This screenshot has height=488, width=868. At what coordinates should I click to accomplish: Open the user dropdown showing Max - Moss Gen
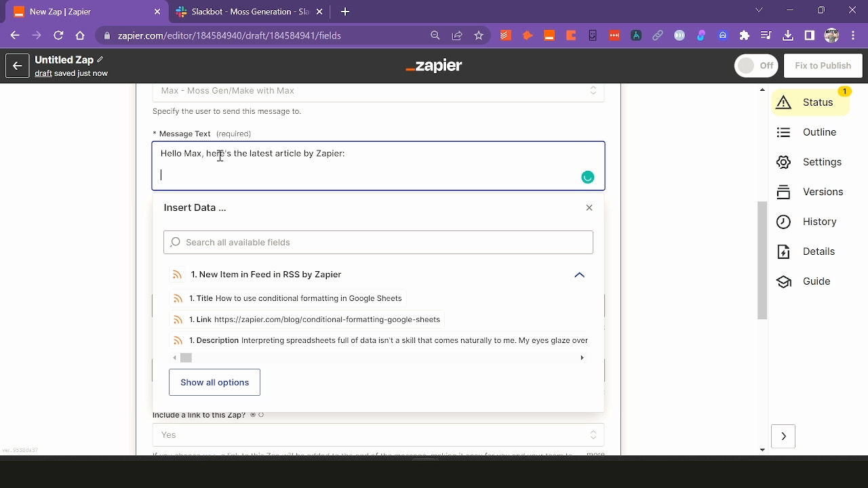(x=378, y=91)
